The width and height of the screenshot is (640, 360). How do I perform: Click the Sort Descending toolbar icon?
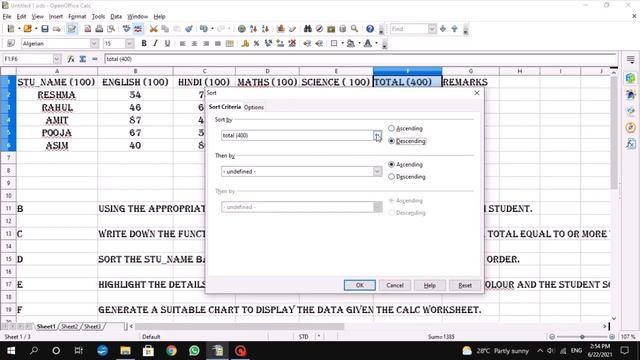click(x=265, y=29)
